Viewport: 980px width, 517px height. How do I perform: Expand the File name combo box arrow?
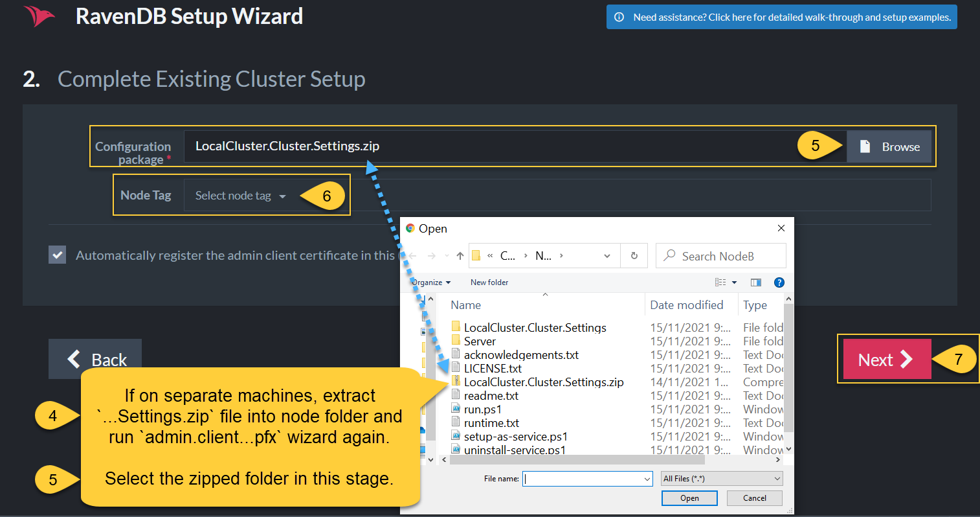click(647, 479)
